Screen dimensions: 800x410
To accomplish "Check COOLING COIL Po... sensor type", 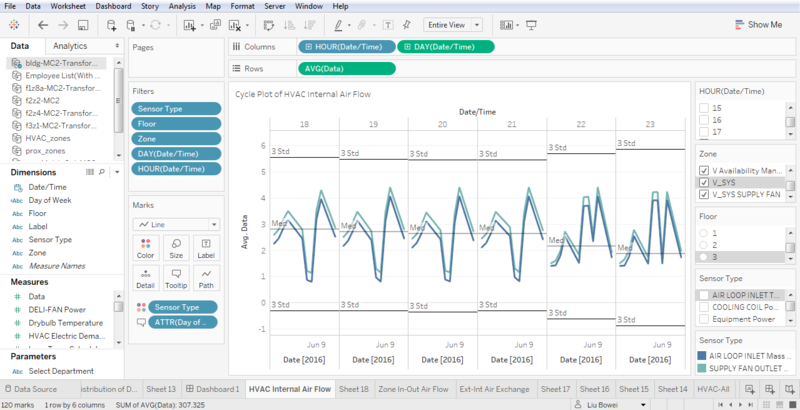I will [704, 307].
